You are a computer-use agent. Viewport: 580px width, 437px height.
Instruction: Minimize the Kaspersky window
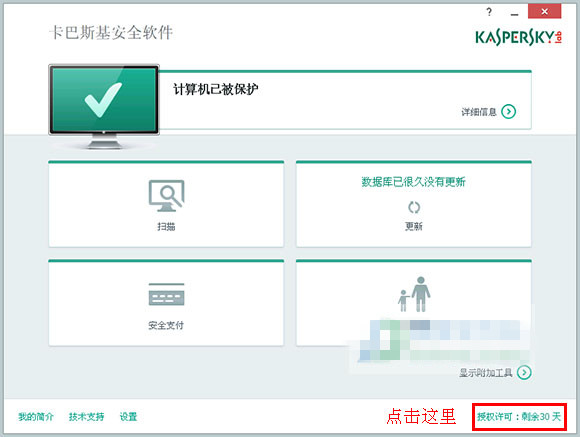coord(514,13)
